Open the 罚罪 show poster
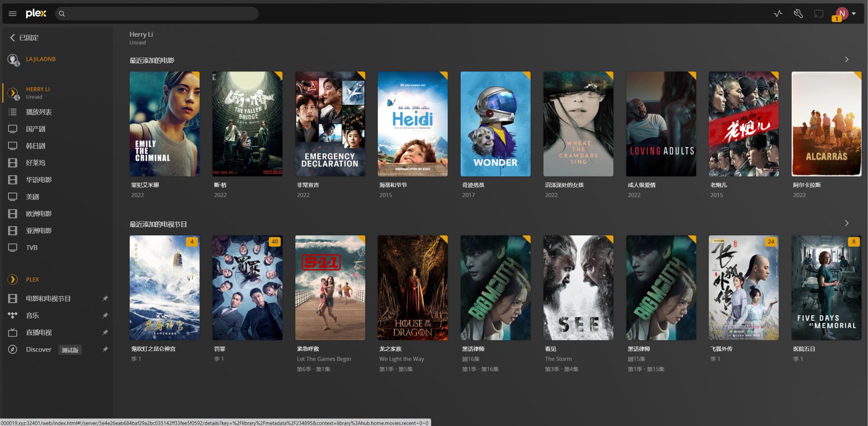Image resolution: width=868 pixels, height=426 pixels. (x=247, y=288)
